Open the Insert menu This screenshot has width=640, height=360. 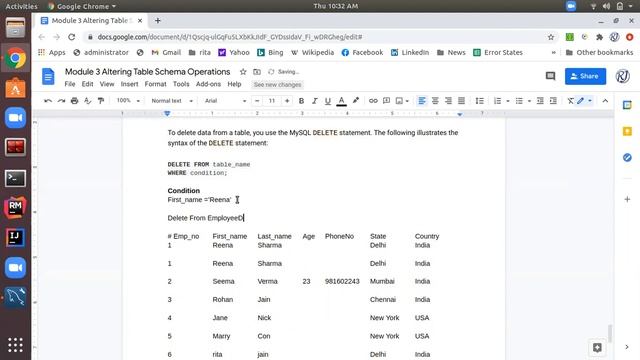click(129, 84)
